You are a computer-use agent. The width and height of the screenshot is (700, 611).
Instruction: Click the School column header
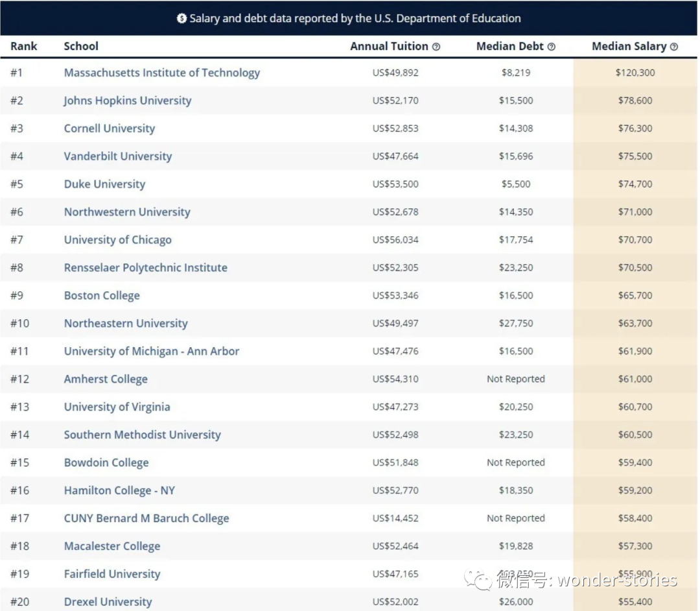[81, 47]
